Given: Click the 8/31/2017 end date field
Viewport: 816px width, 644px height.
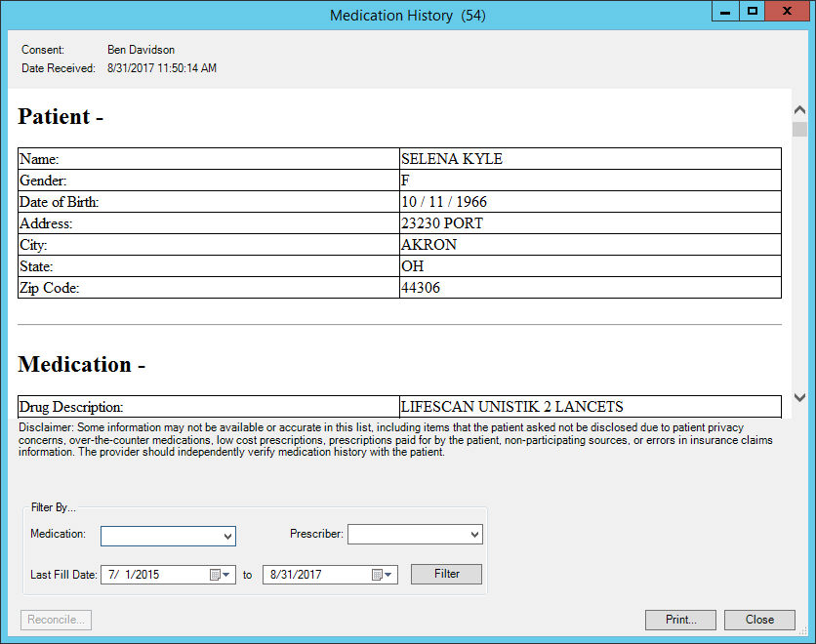Looking at the screenshot, I should click(x=314, y=575).
